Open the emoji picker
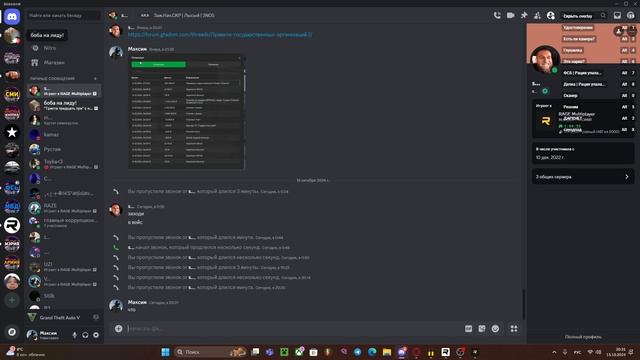 [x=495, y=329]
